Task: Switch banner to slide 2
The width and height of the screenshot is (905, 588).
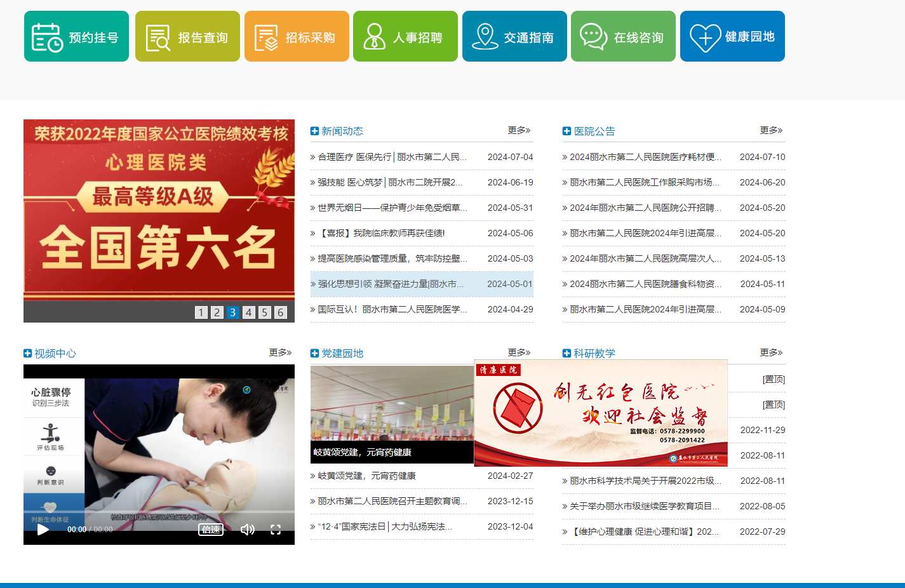Action: 217,312
